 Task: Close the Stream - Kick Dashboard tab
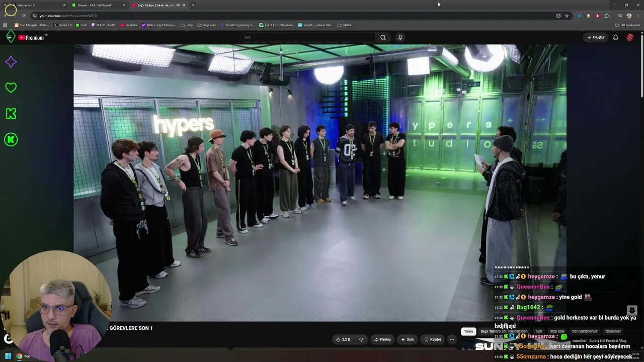[124, 5]
